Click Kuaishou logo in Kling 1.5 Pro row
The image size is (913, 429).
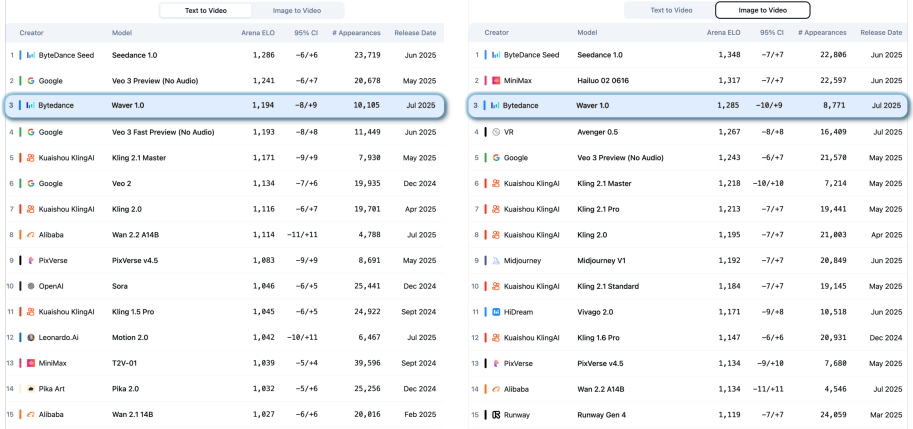(x=31, y=312)
